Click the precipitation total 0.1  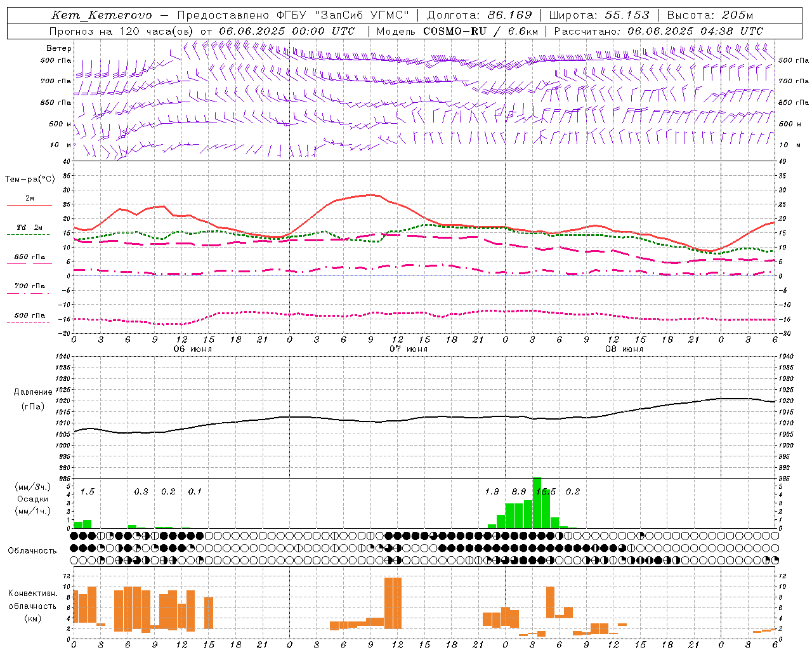point(195,491)
